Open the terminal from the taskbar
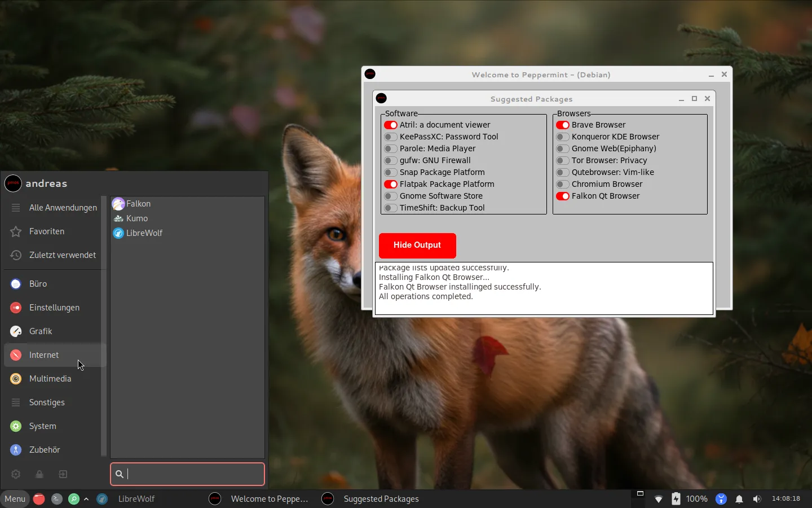This screenshot has width=812, height=508. (56, 499)
